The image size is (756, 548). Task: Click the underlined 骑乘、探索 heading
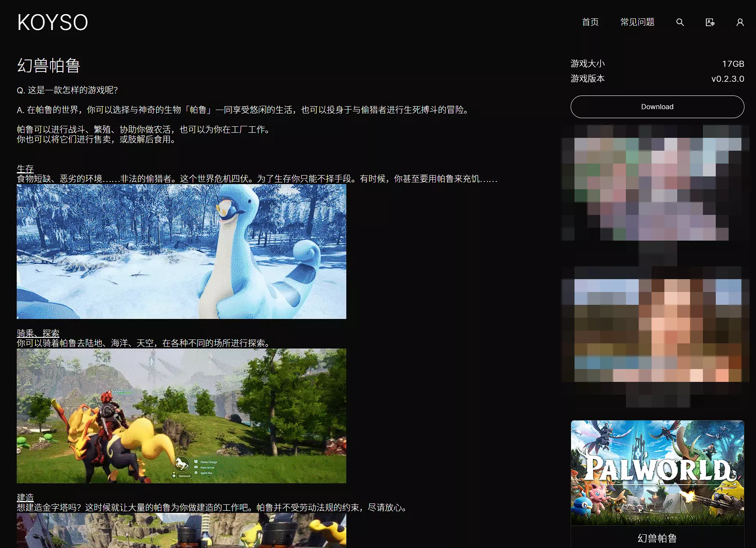point(38,333)
